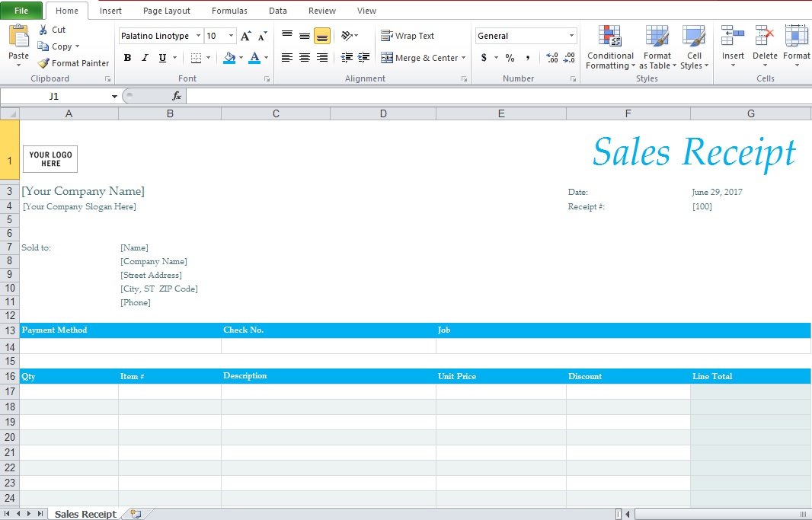Click Increase Decimal icon
The width and height of the screenshot is (812, 520).
(x=552, y=57)
